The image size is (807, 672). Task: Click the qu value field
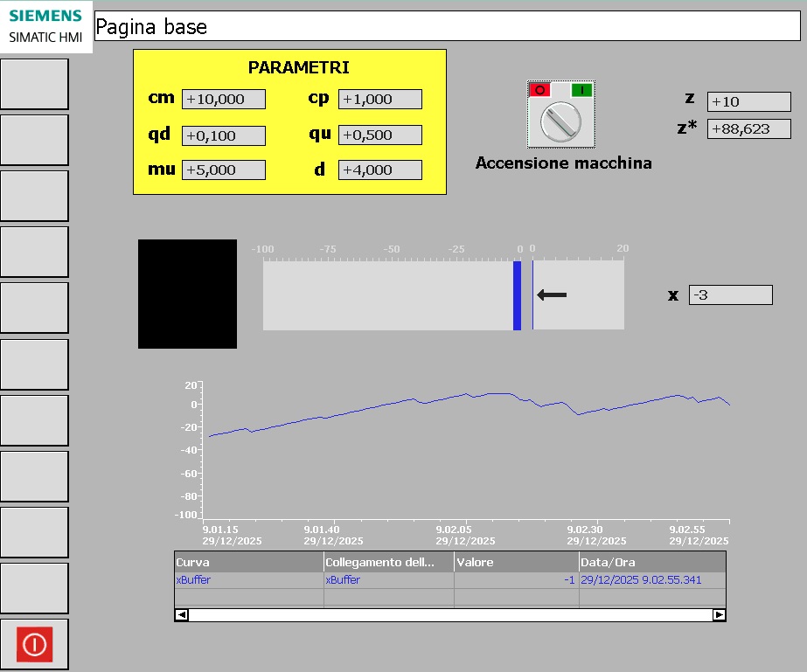[379, 135]
